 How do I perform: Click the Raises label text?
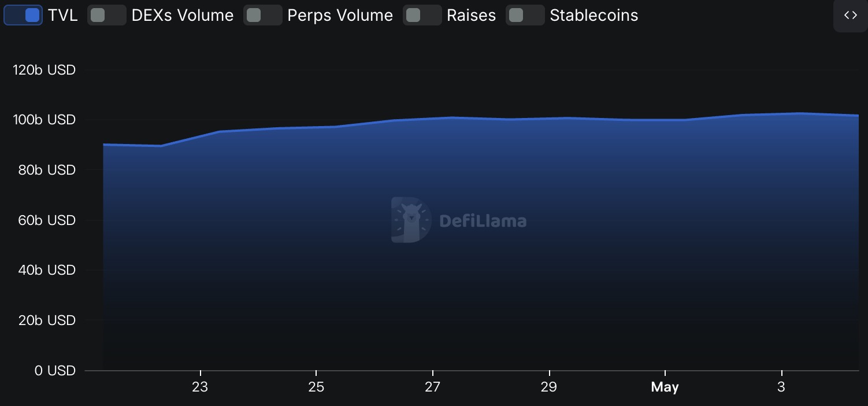(472, 16)
